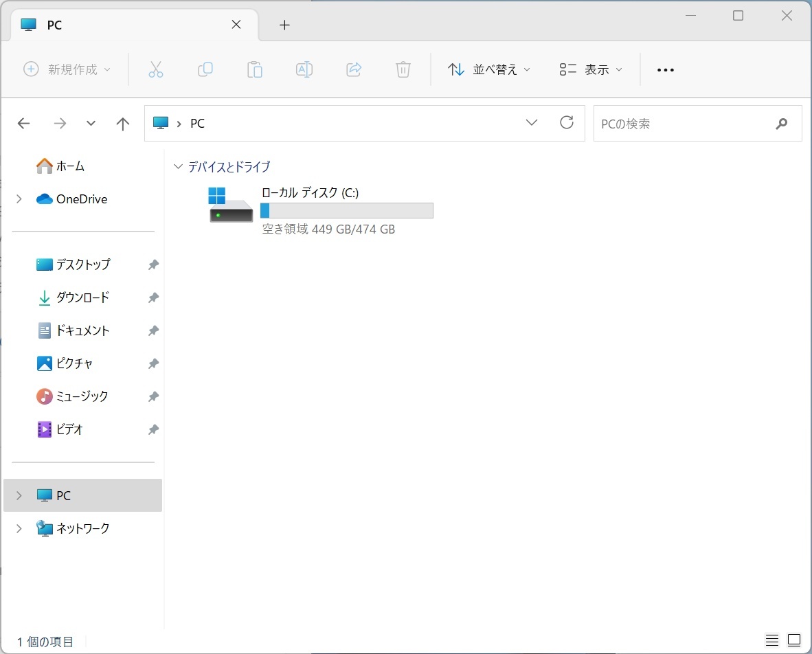The width and height of the screenshot is (812, 654).
Task: Click the pin icon beside ビデオ
Action: (153, 429)
